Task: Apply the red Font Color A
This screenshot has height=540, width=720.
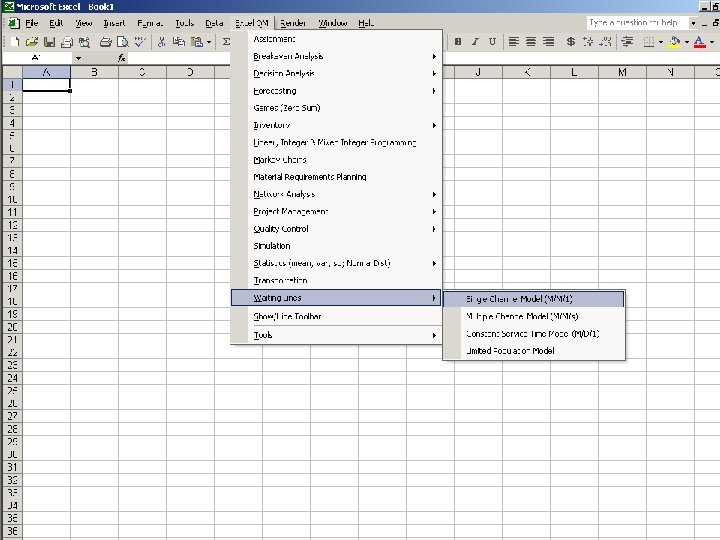Action: (700, 42)
